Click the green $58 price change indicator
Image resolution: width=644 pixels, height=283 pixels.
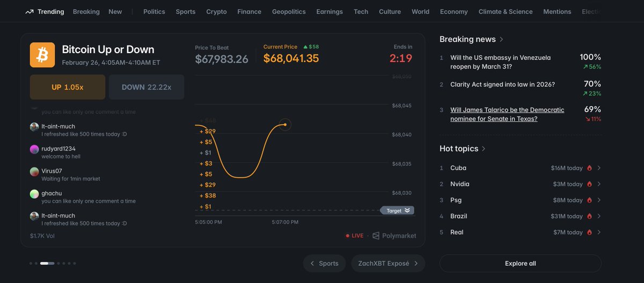click(311, 47)
